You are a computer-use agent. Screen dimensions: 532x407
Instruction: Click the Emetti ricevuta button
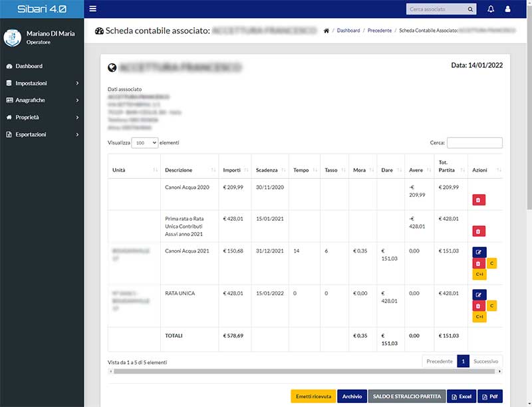click(x=313, y=396)
